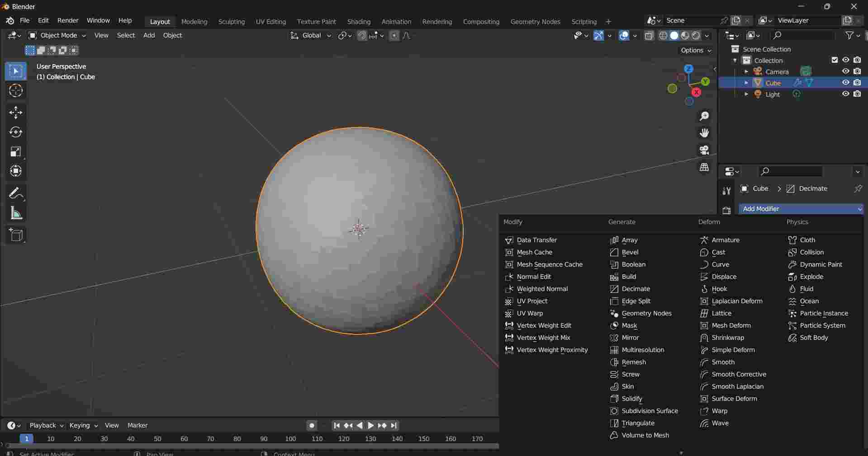
Task: Click the red X axis on gizmo
Action: [x=696, y=92]
